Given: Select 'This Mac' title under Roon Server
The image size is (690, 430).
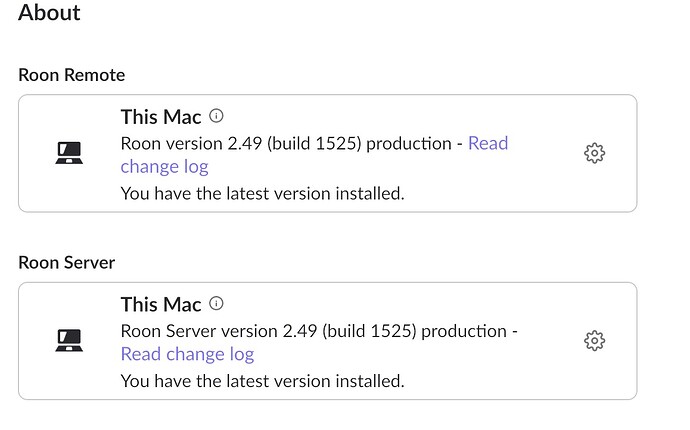Looking at the screenshot, I should (x=161, y=305).
